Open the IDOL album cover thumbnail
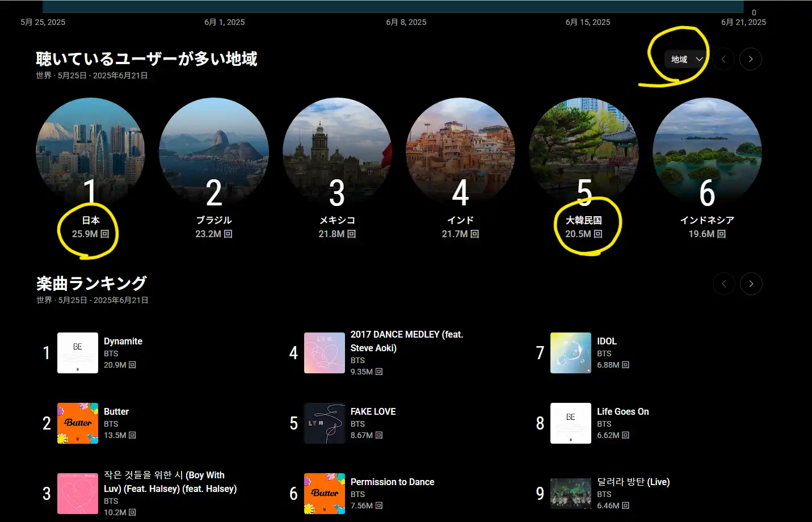Screen dimensions: 812x522 click(571, 353)
